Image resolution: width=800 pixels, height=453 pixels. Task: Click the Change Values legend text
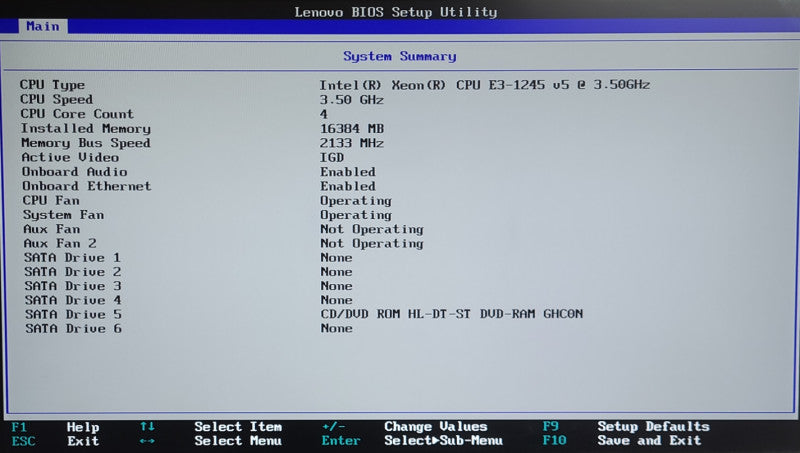coord(436,426)
